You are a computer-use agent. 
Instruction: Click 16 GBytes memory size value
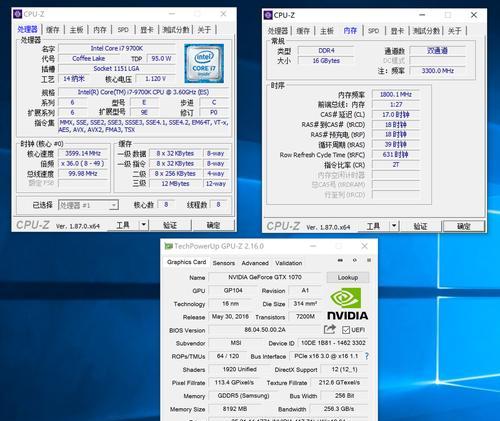(x=326, y=61)
